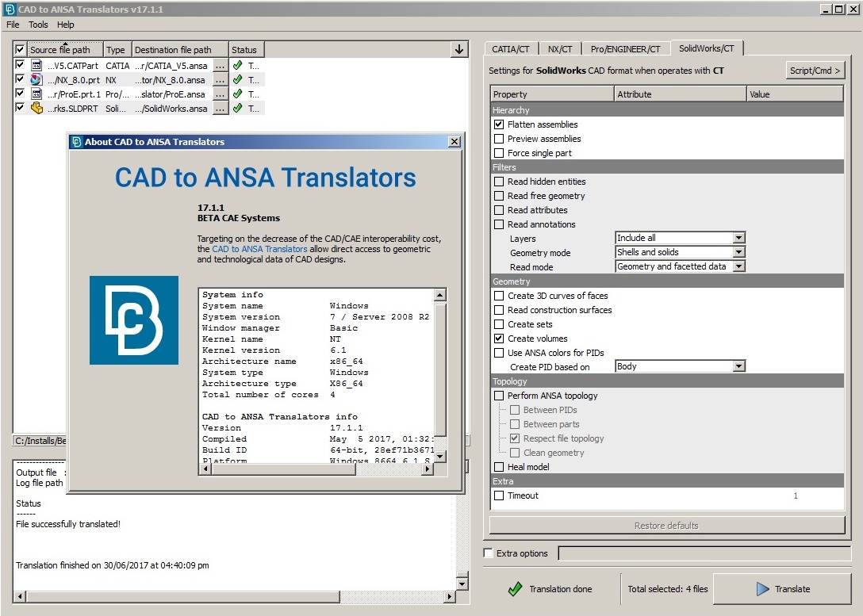This screenshot has height=616, width=863.
Task: Follow the CAD to ANSA Translators link
Action: pos(259,249)
